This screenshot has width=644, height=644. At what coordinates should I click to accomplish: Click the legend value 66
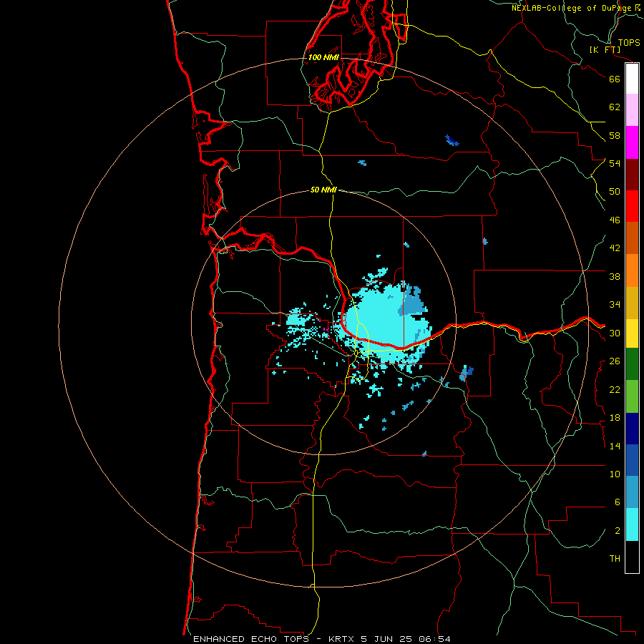pos(615,79)
